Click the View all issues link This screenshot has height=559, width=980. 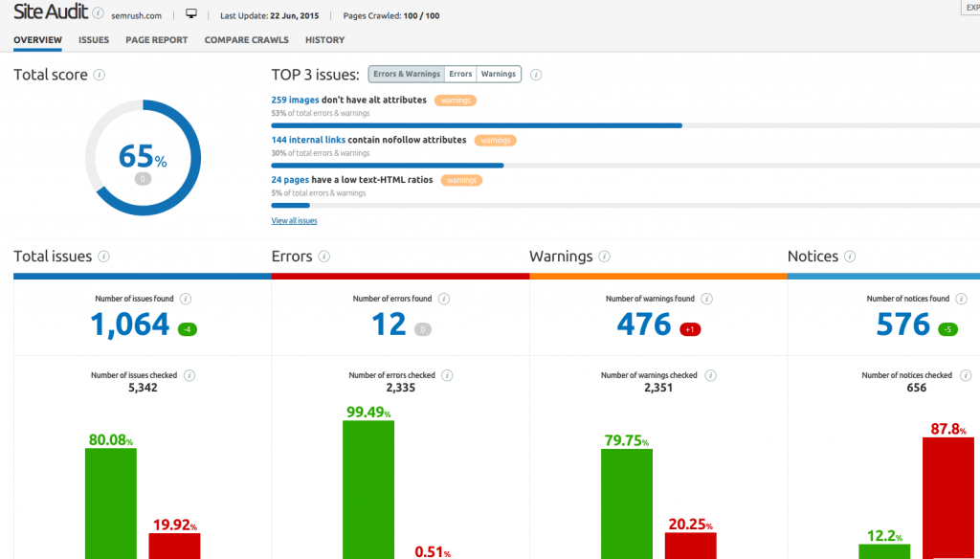tap(294, 220)
